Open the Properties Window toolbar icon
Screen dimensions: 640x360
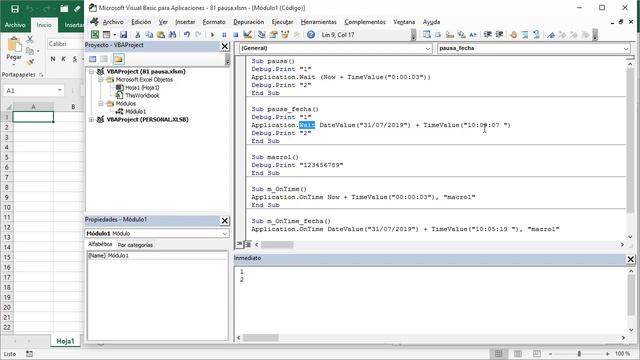(x=273, y=35)
